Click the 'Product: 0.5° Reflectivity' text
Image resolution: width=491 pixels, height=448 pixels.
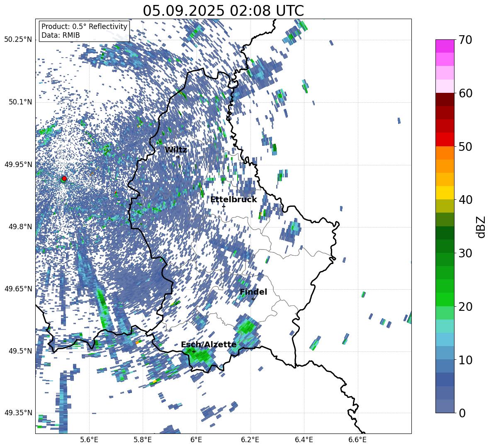pos(84,26)
